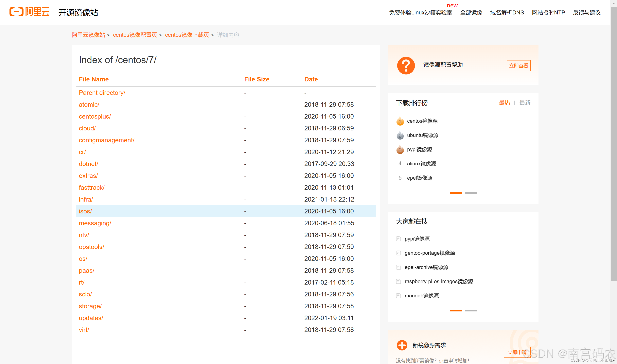Open the cloud/ directory
The image size is (617, 364).
pyautogui.click(x=87, y=128)
